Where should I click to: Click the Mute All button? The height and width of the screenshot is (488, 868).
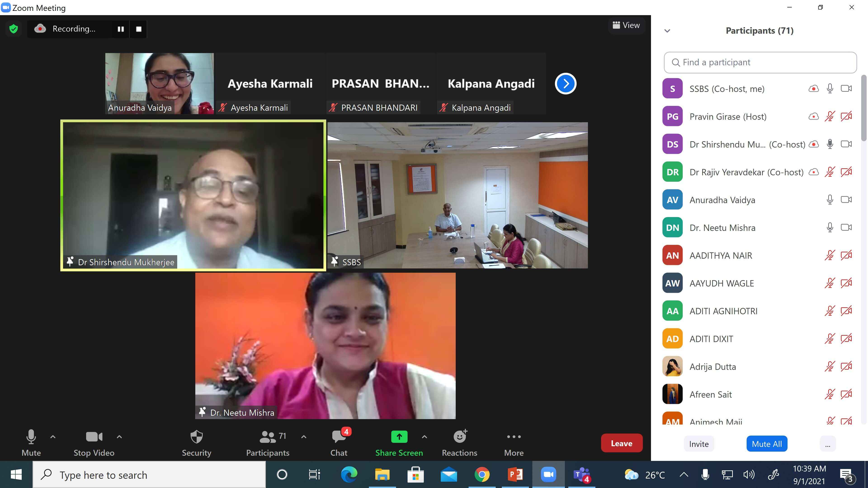tap(767, 444)
